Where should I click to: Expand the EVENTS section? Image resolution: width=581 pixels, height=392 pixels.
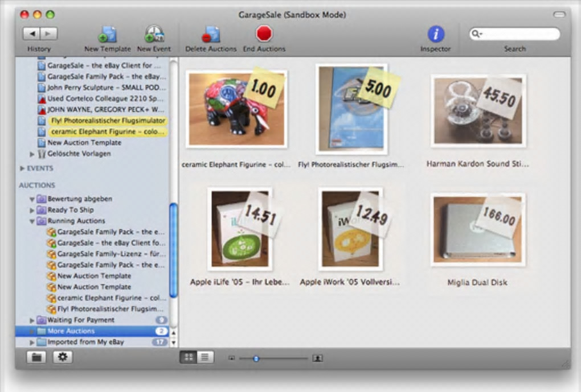22,168
